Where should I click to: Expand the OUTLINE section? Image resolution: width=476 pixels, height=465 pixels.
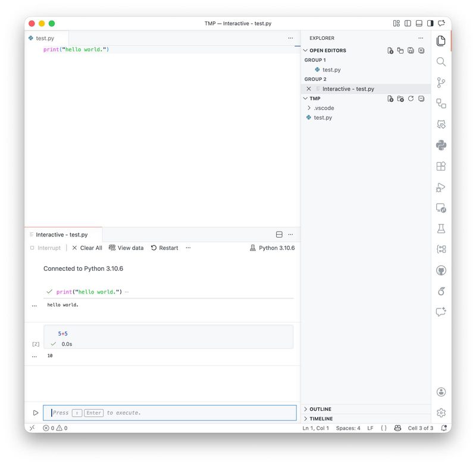[305, 409]
